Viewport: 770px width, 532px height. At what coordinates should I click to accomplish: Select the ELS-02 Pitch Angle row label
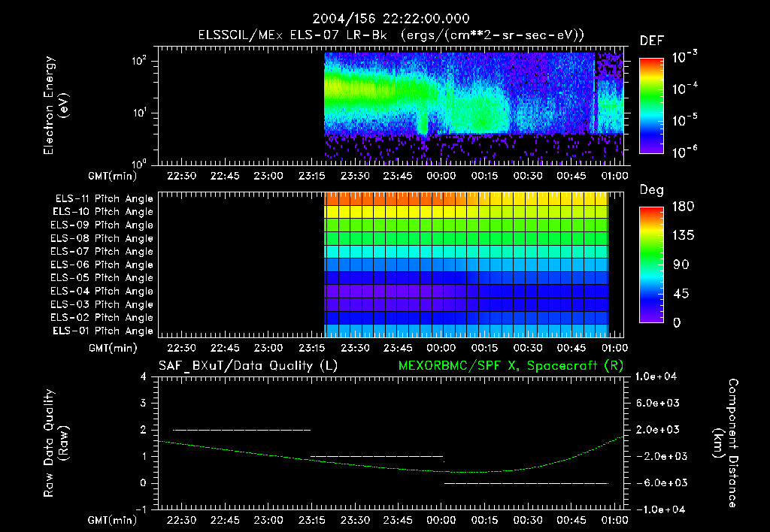tap(102, 318)
